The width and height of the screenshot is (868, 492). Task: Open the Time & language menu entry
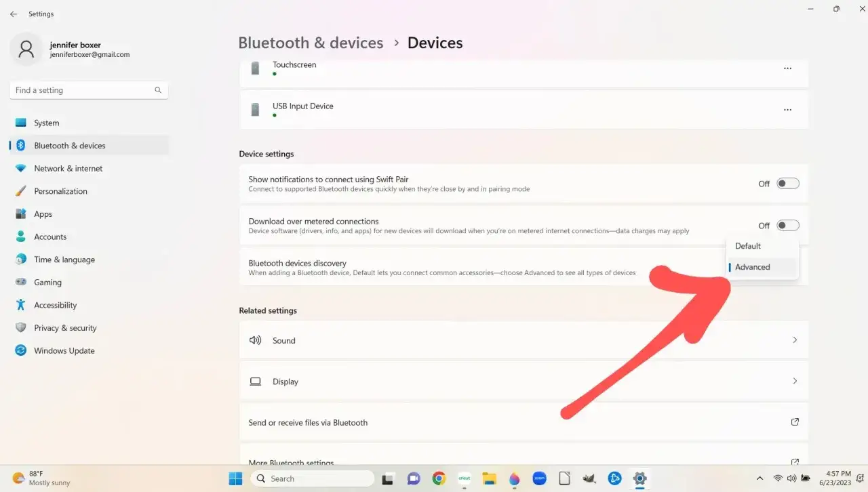pos(63,260)
